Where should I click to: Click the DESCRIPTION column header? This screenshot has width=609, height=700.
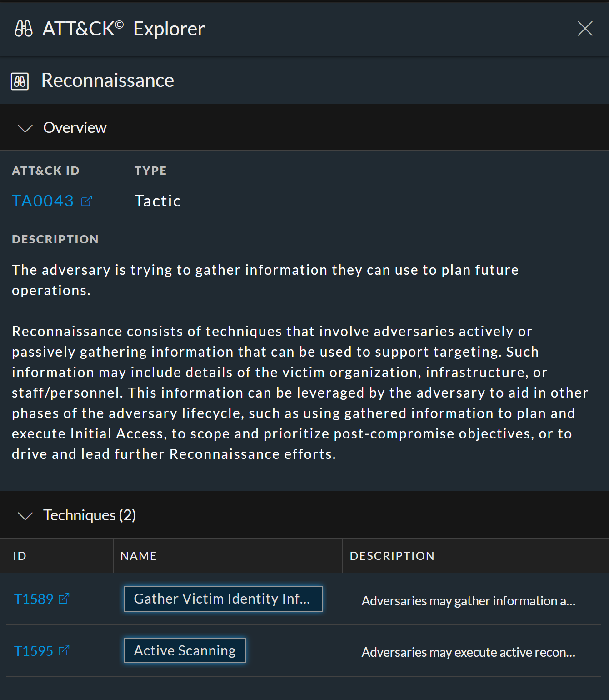[392, 555]
